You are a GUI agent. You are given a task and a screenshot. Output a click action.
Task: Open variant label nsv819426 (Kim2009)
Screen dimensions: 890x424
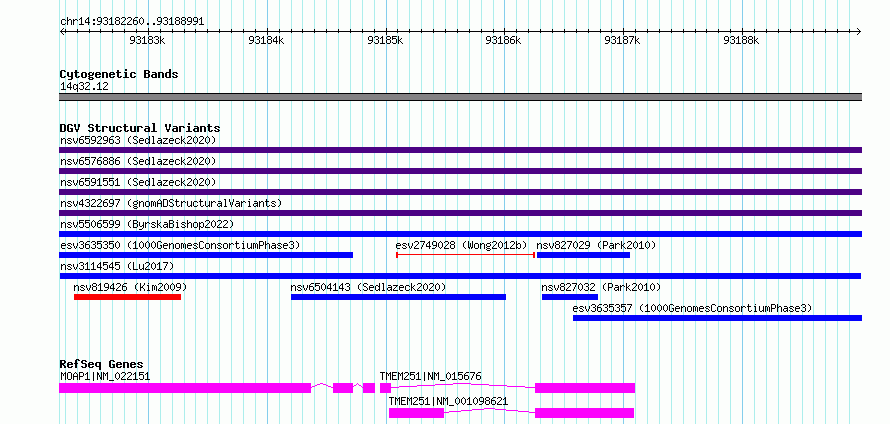tap(130, 287)
